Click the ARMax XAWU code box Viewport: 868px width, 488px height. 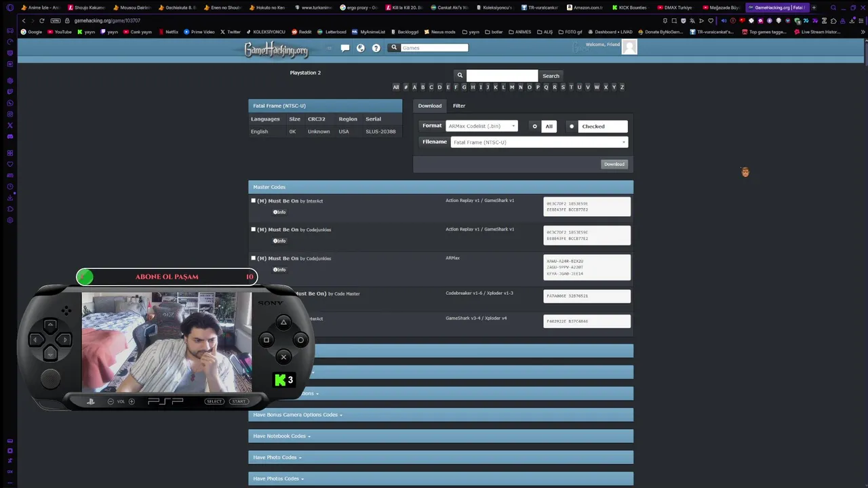point(587,267)
